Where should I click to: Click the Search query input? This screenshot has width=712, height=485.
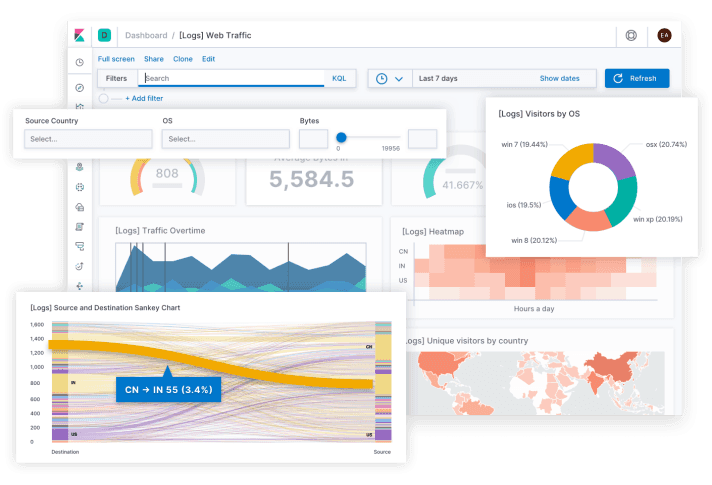232,78
